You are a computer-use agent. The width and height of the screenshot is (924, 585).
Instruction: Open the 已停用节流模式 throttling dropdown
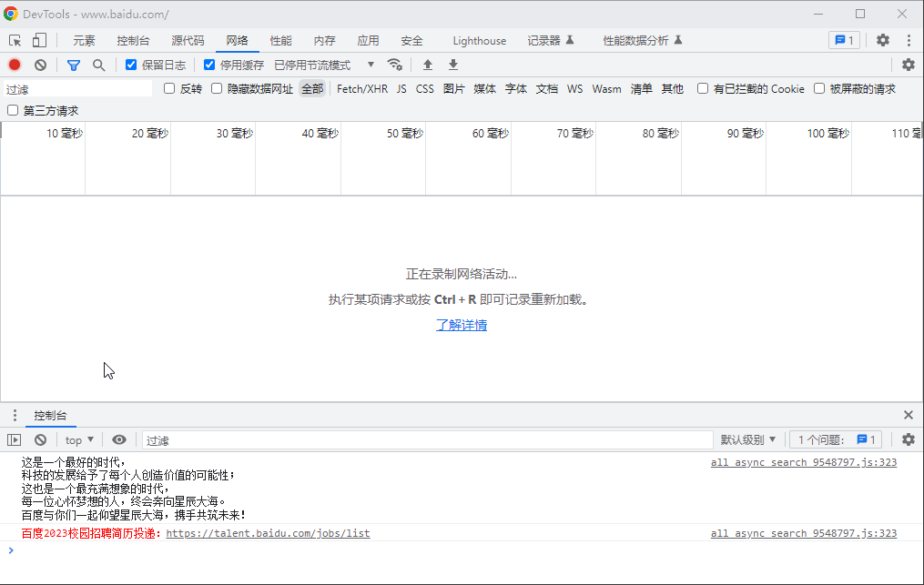point(324,65)
